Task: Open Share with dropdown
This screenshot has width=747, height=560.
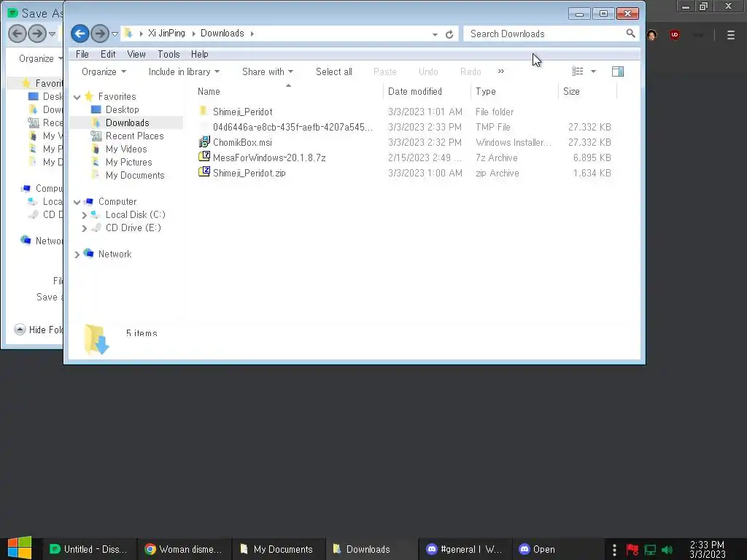Action: (x=267, y=72)
